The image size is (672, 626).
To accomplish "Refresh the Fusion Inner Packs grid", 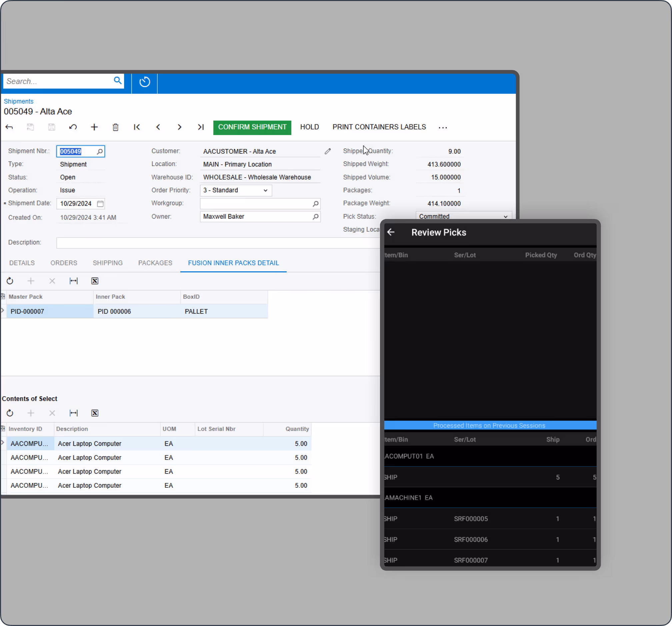I will [x=10, y=281].
